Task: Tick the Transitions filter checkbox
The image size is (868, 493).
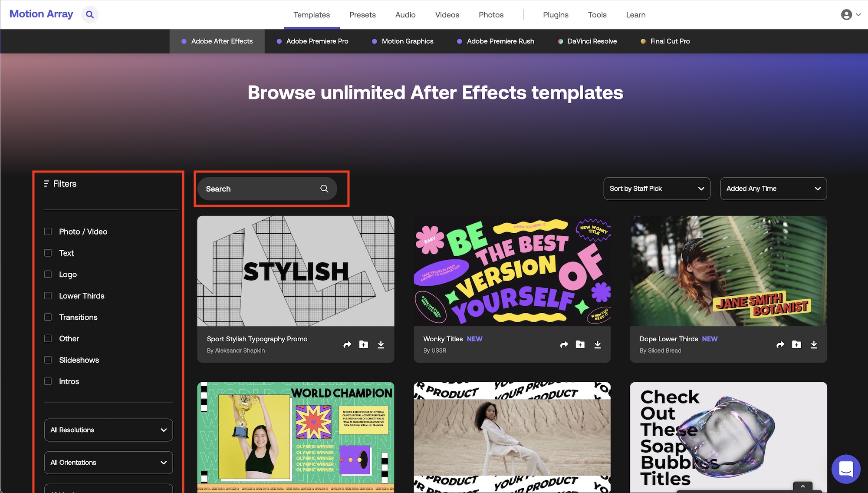Action: [x=48, y=317]
